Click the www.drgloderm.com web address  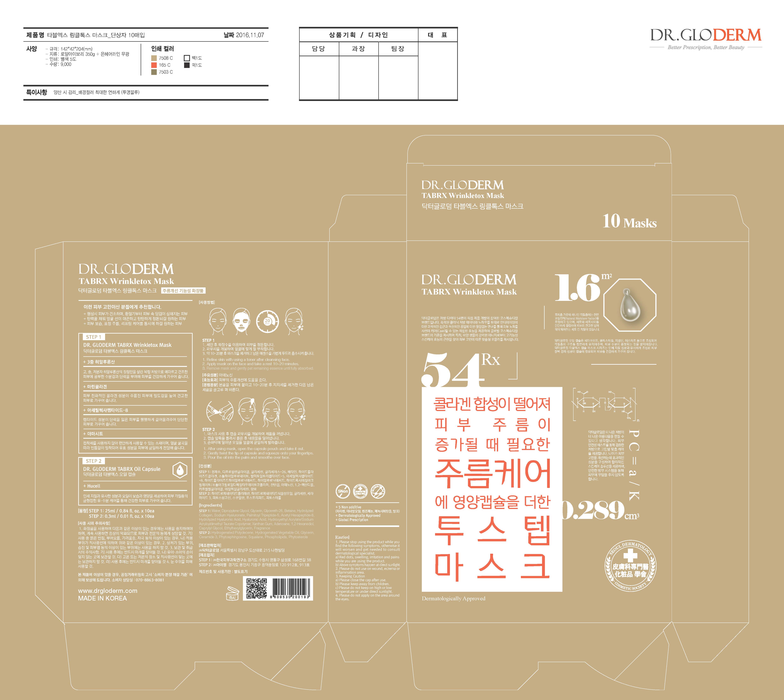pos(108,591)
